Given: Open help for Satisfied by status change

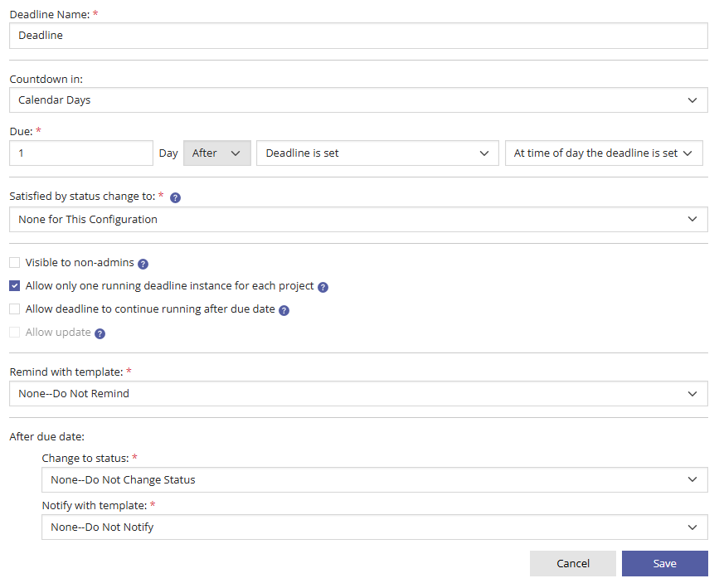Looking at the screenshot, I should [175, 197].
